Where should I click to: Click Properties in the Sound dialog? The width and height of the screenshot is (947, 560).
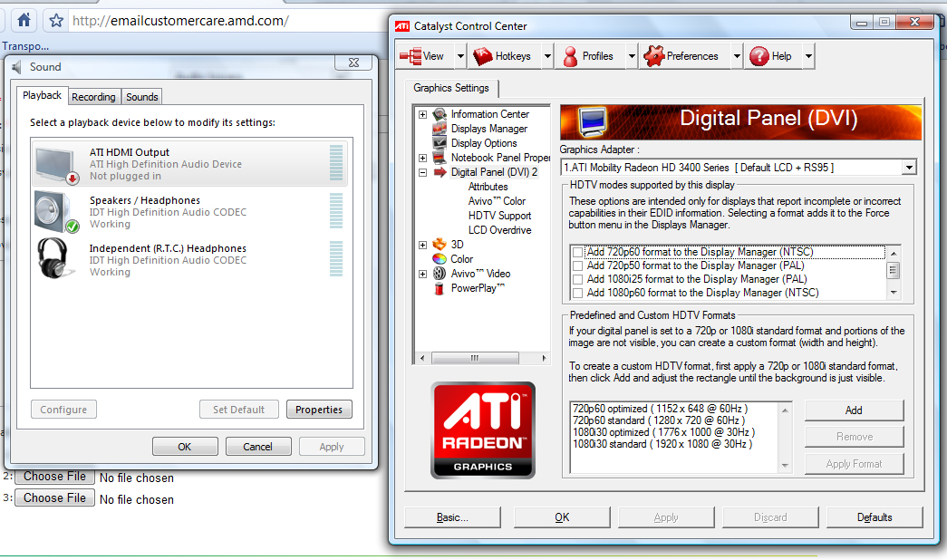point(319,410)
